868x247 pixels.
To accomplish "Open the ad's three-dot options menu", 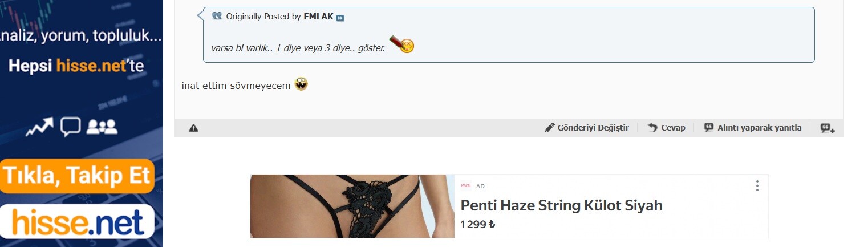I will [x=757, y=185].
